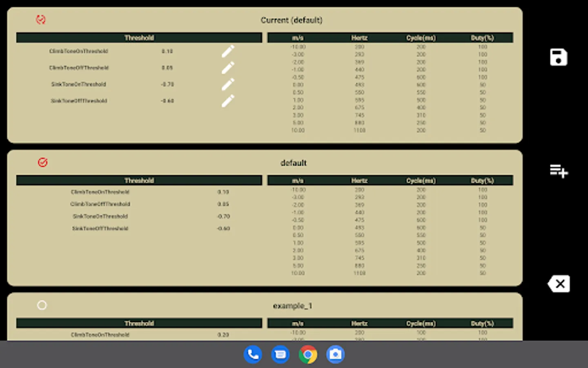The width and height of the screenshot is (588, 368).
Task: Click the red check icon beside Current (default)
Action: click(x=41, y=20)
